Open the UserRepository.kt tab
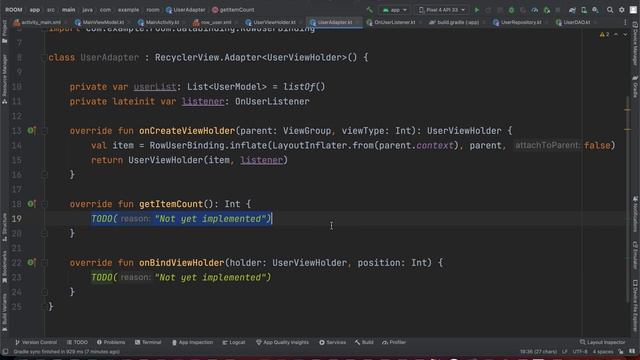This screenshot has height=360, width=640. click(518, 22)
